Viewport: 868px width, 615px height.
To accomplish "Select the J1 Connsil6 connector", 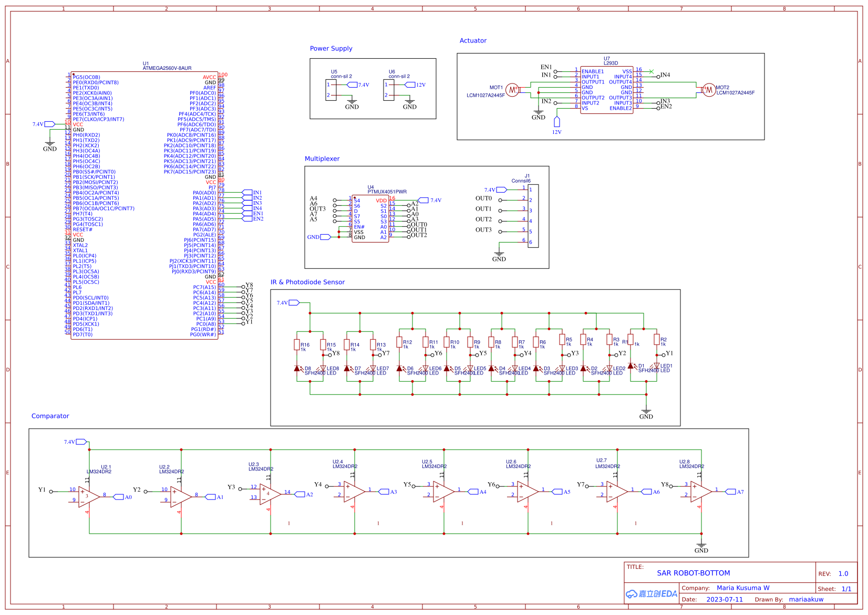I will [533, 216].
